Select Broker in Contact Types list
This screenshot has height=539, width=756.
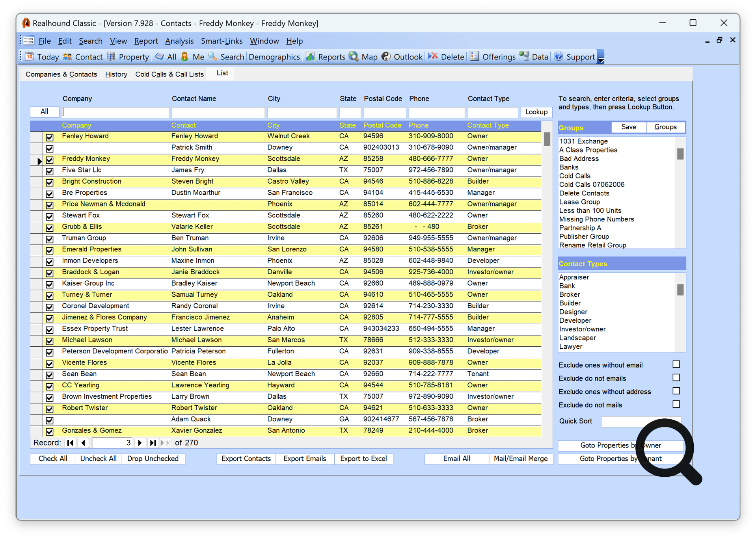570,294
